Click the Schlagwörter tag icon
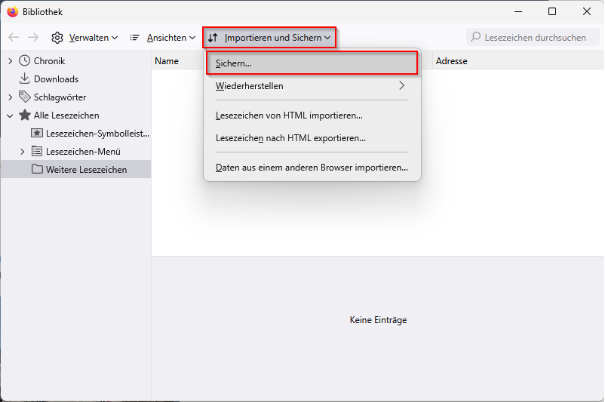Screen dimensions: 605x402 click(x=25, y=97)
